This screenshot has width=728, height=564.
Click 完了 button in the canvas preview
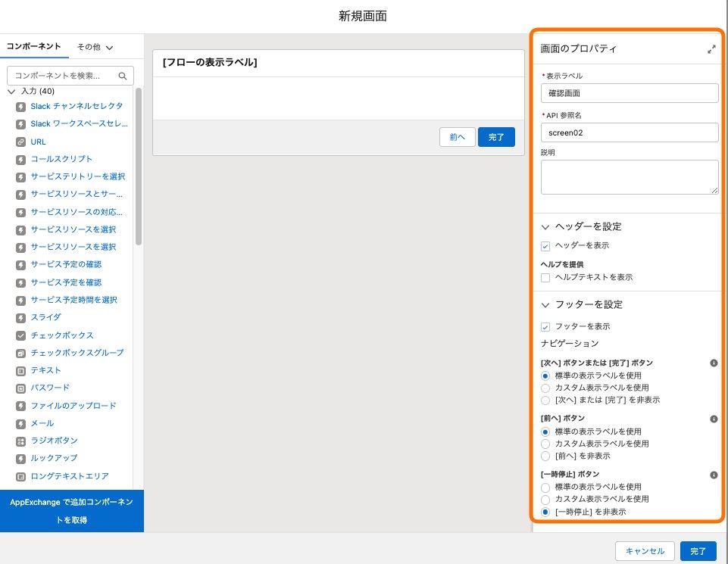(496, 137)
